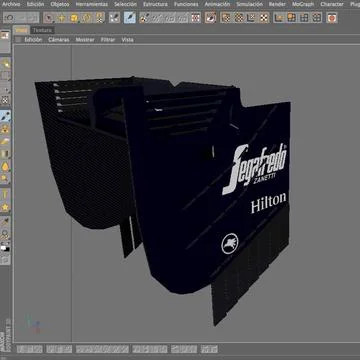Open the Render menu
Screen dimensions: 360x360
277,4
